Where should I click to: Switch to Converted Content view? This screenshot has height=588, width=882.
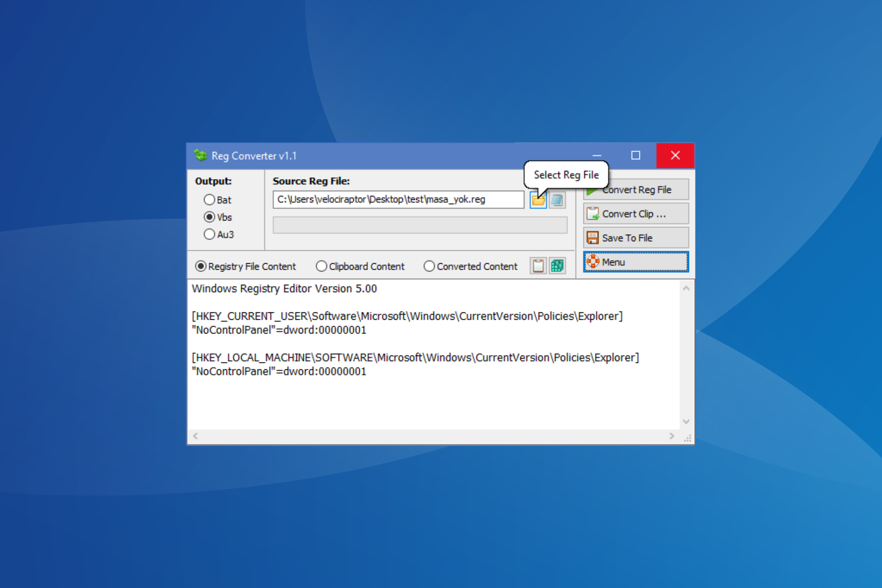pyautogui.click(x=429, y=266)
